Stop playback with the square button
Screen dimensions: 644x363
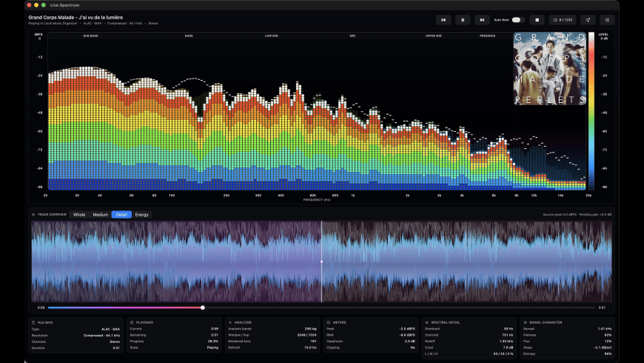pyautogui.click(x=537, y=20)
